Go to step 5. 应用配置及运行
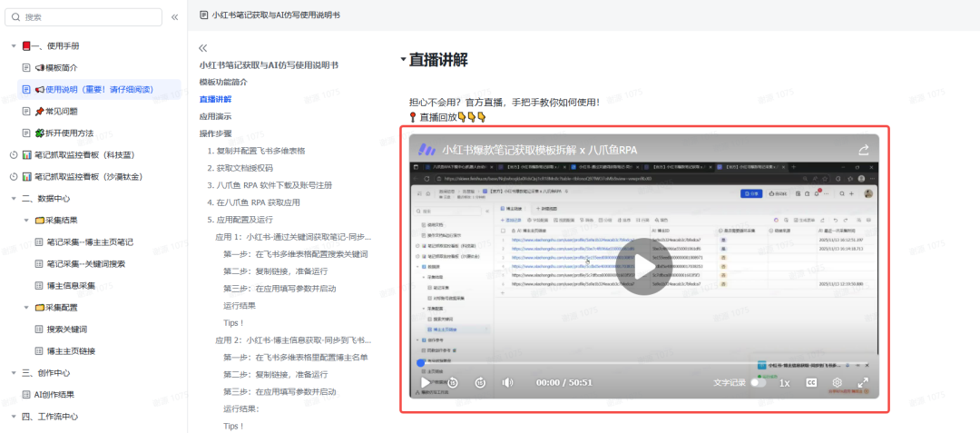 tap(240, 220)
